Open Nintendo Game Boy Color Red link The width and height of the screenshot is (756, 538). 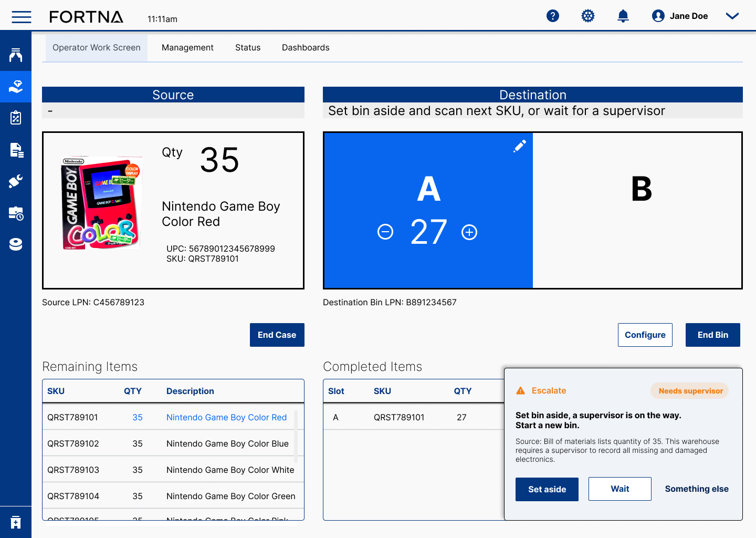click(x=227, y=417)
